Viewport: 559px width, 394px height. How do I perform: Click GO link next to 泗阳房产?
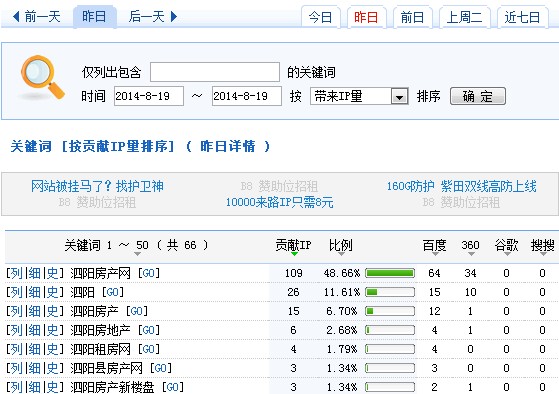point(137,311)
